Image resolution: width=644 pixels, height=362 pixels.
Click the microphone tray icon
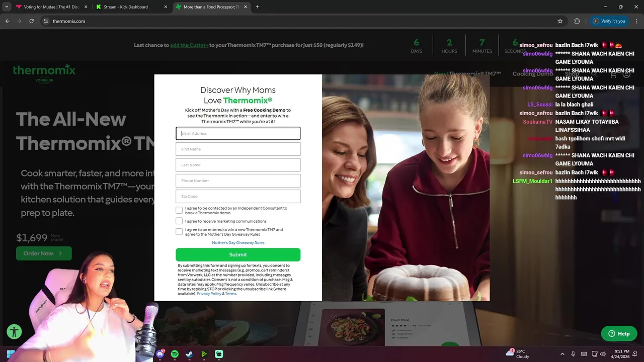coord(574,354)
